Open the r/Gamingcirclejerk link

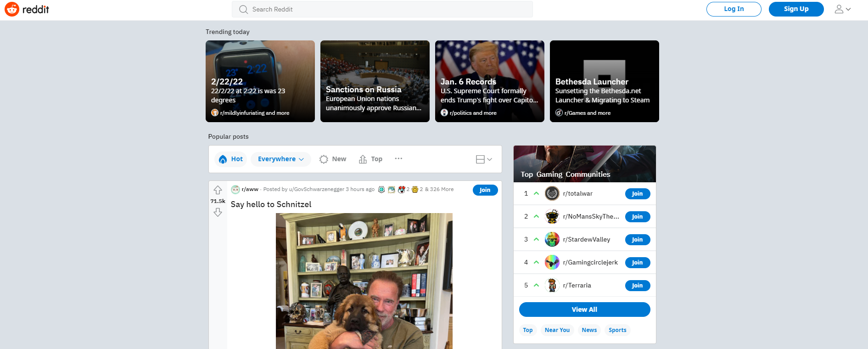pyautogui.click(x=590, y=263)
